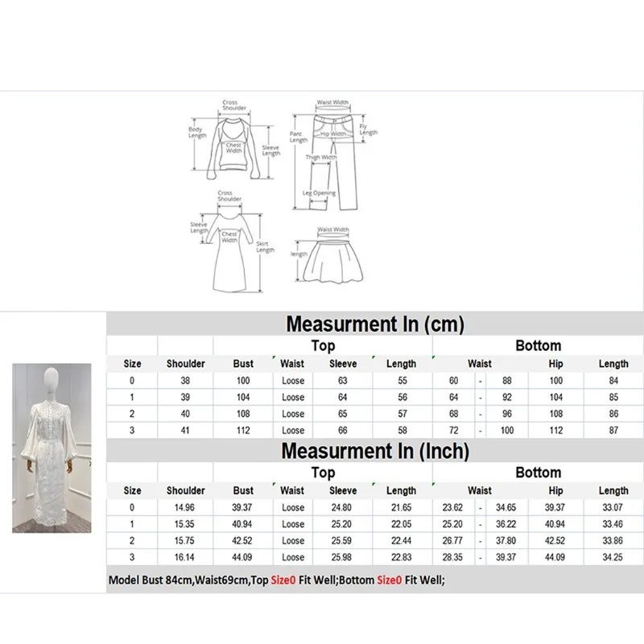Open the white dress mannequin product photo
The width and height of the screenshot is (644, 644).
(x=52, y=448)
